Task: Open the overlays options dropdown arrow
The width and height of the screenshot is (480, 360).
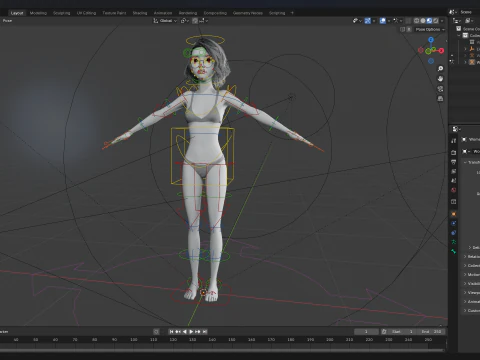Action: [389, 21]
